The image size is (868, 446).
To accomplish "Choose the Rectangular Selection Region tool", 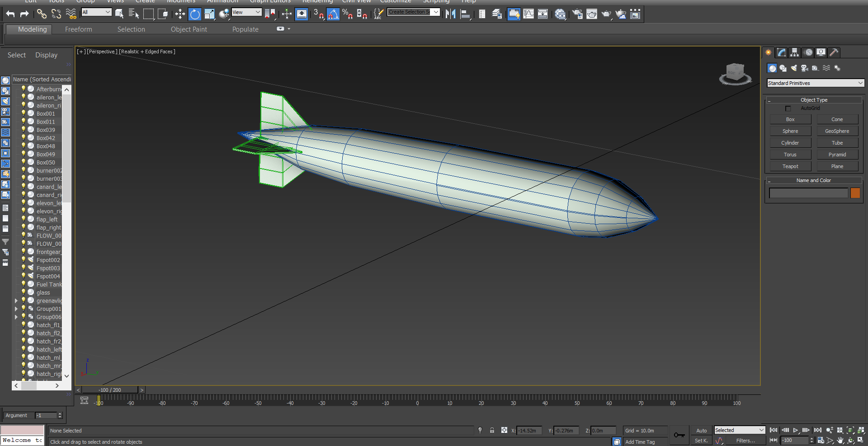I will click(x=148, y=14).
